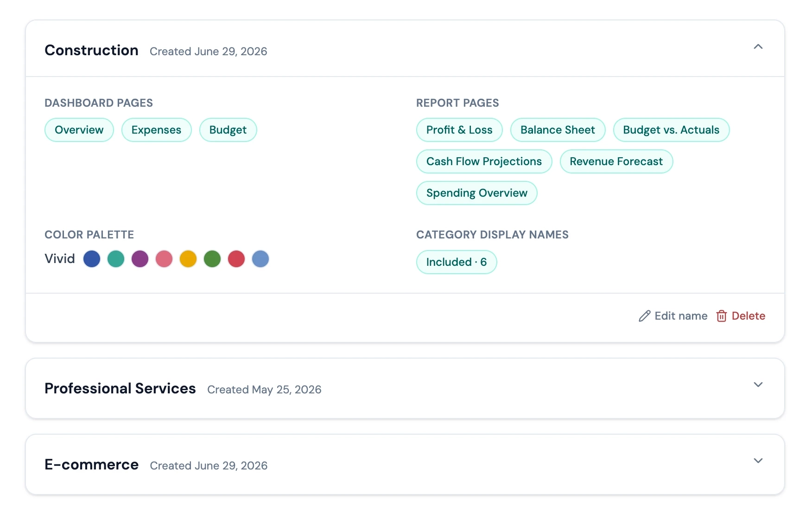Click the Vivid palette name

click(x=60, y=259)
